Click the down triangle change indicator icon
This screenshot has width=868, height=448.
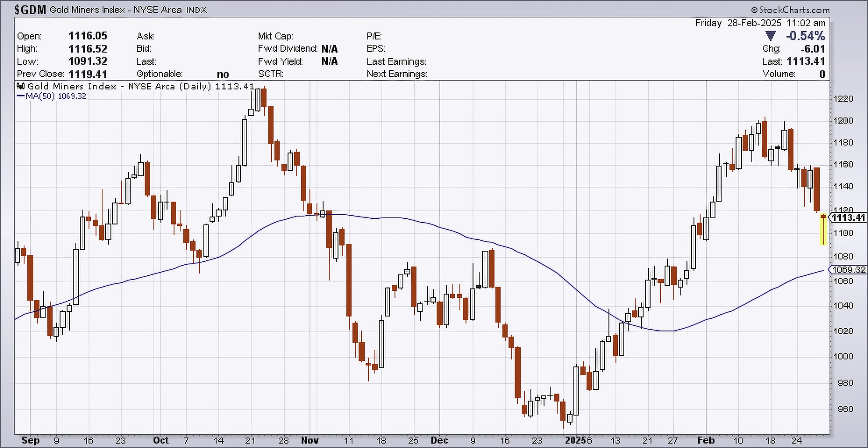click(770, 36)
